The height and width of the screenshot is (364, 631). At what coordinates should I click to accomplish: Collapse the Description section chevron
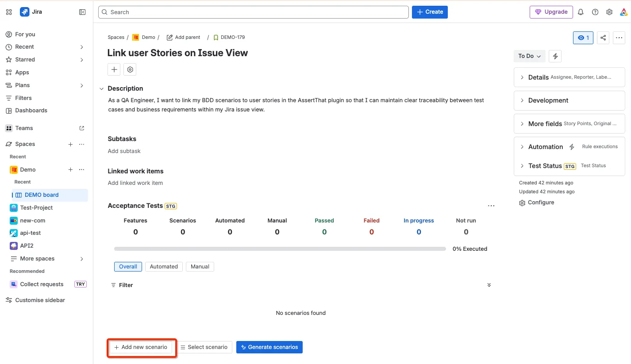[102, 89]
